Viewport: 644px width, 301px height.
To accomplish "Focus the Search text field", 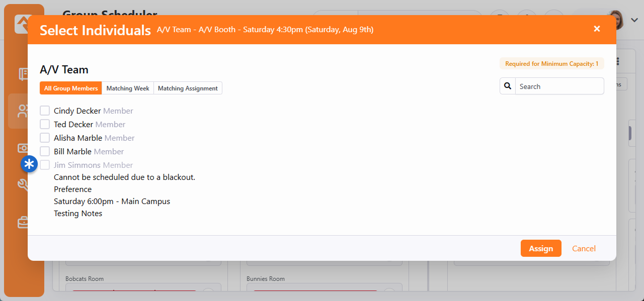I will pos(559,86).
